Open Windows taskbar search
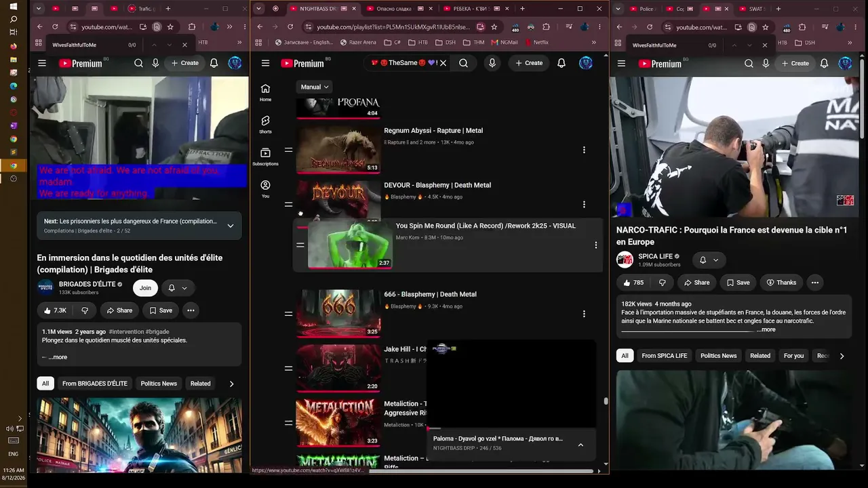 coord(13,20)
